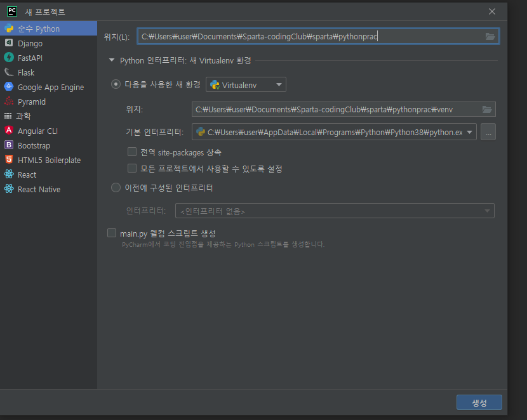527x420 pixels.
Task: Click the Python38 python.exe path text
Action: click(x=335, y=132)
